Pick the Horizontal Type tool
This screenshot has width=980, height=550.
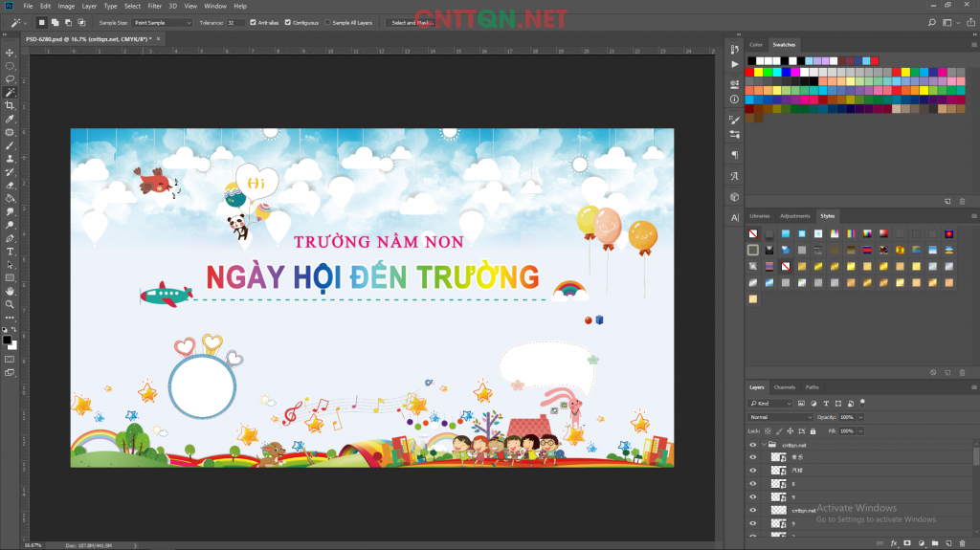[x=10, y=251]
